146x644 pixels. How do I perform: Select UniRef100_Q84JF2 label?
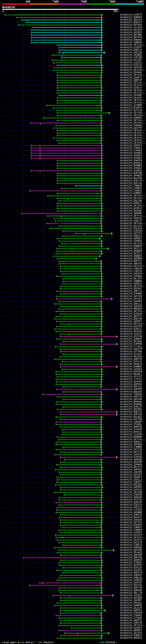(x=131, y=20)
